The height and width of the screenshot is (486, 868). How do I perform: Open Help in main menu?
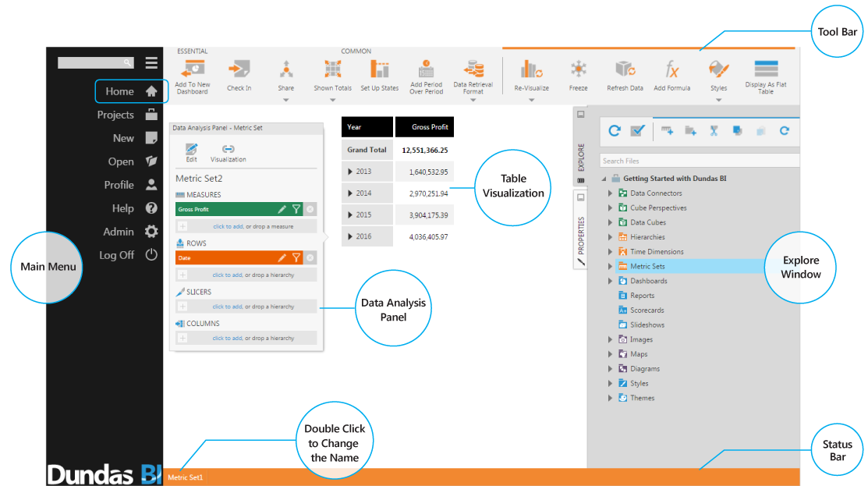[x=134, y=208]
